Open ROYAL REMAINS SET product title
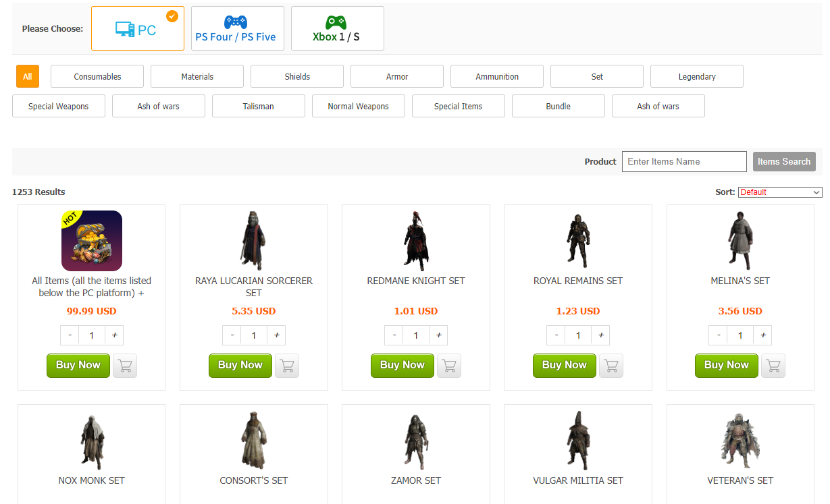Screen dimensions: 830x504 (578, 281)
